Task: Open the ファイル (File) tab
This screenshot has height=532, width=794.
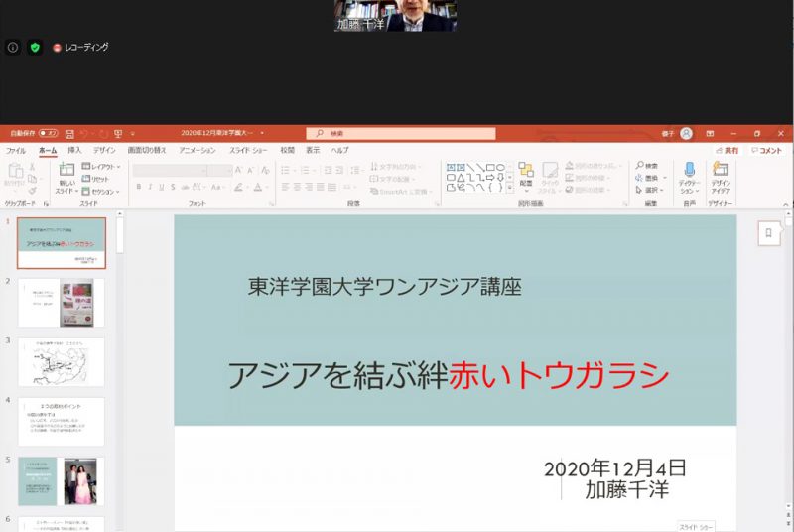Action: (16, 150)
